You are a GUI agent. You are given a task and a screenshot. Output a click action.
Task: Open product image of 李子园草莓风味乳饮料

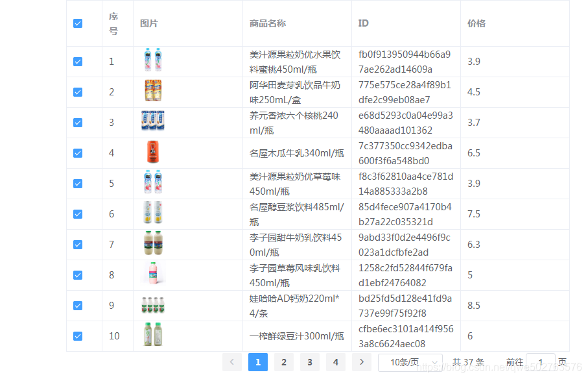pyautogui.click(x=153, y=273)
